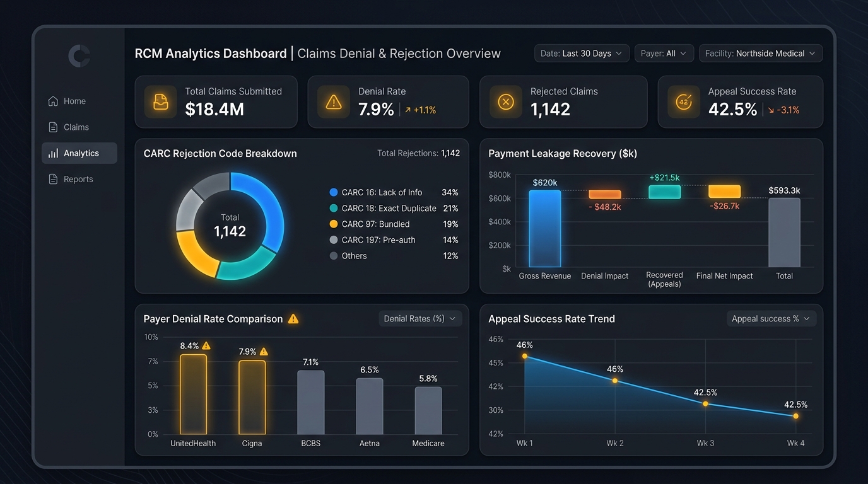Open the Payer: All dropdown

point(664,54)
